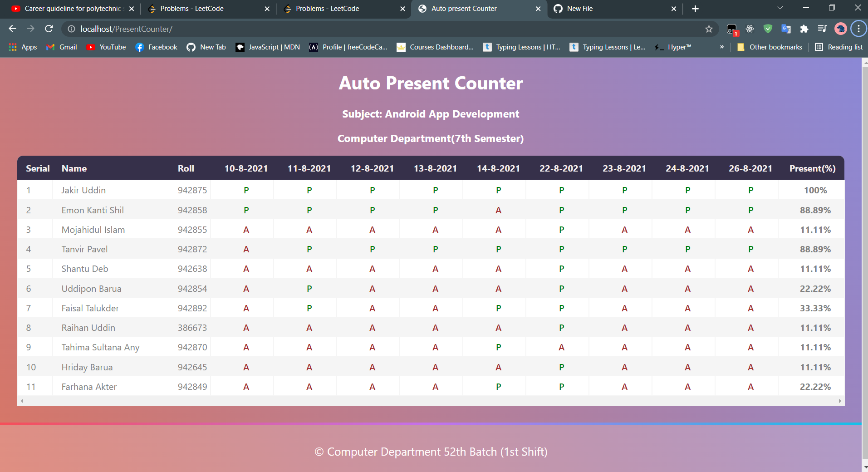The image size is (868, 472).
Task: Click the Subject: Android App Development text
Action: 431,114
